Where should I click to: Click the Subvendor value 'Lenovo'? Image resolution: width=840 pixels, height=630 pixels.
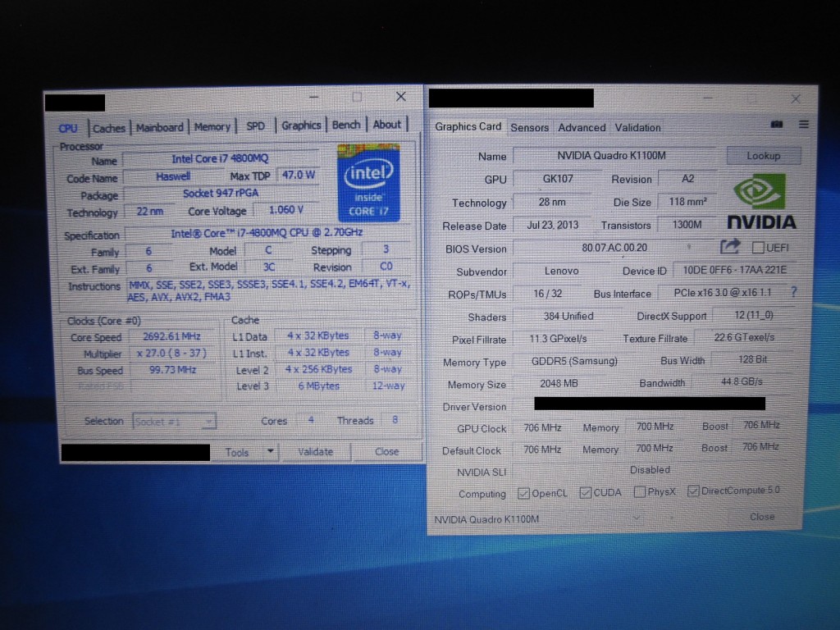561,271
